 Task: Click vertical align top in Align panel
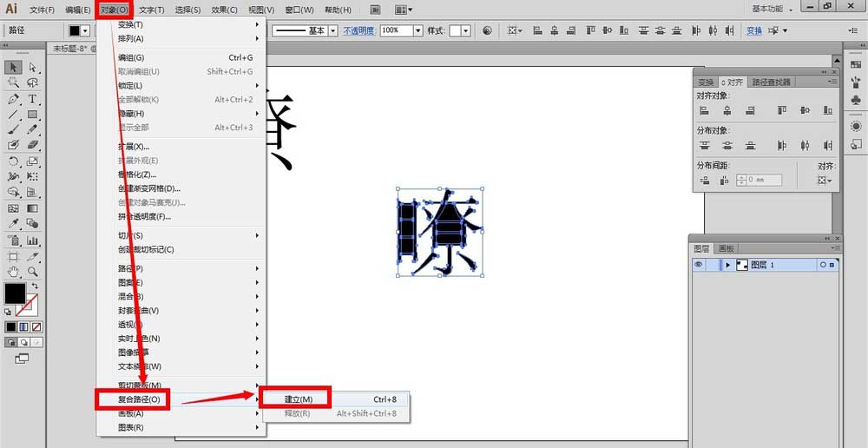(782, 111)
